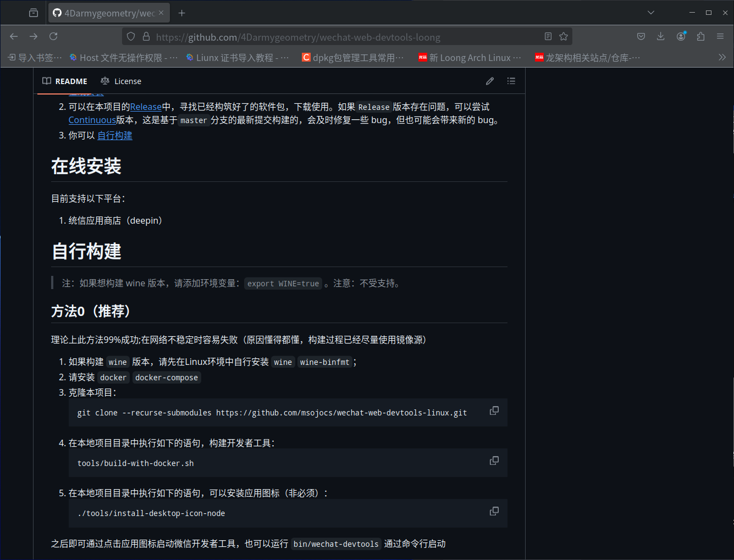Click the browser Back arrow
Image resolution: width=734 pixels, height=560 pixels.
coord(14,36)
